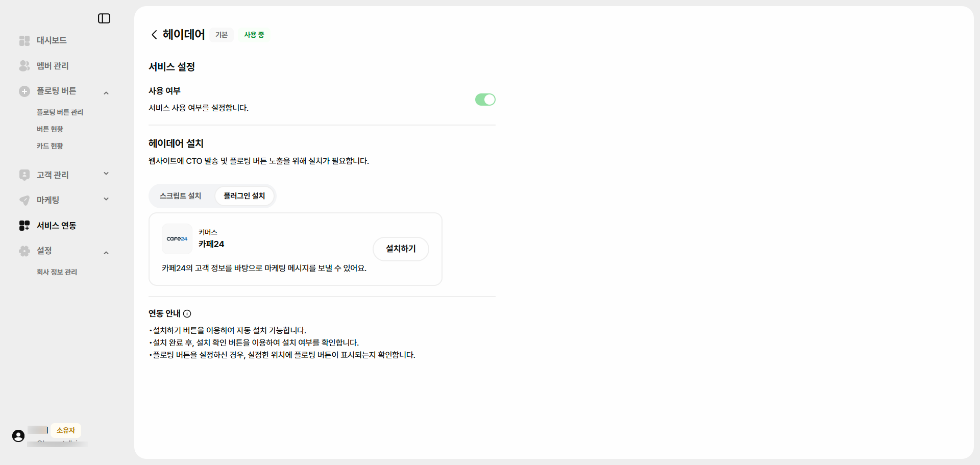Expand the 고객 관리 chevron
The width and height of the screenshot is (980, 465).
coord(106,174)
